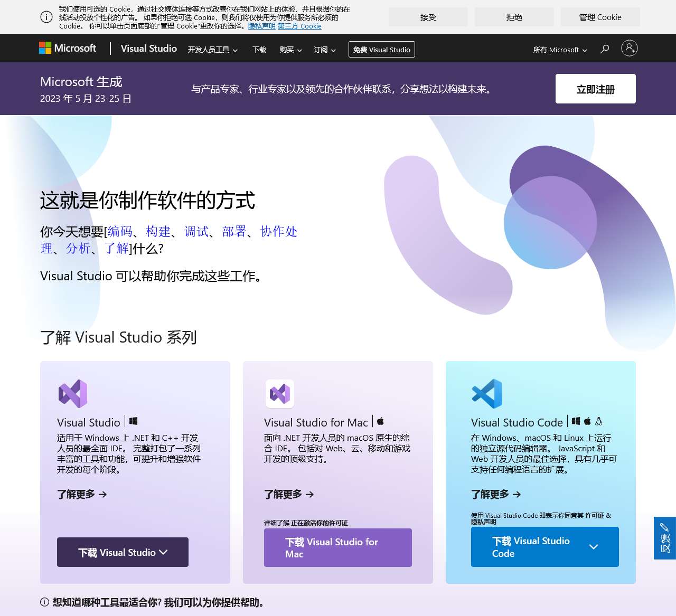Click the Visual Studio for Mac logo

click(279, 394)
